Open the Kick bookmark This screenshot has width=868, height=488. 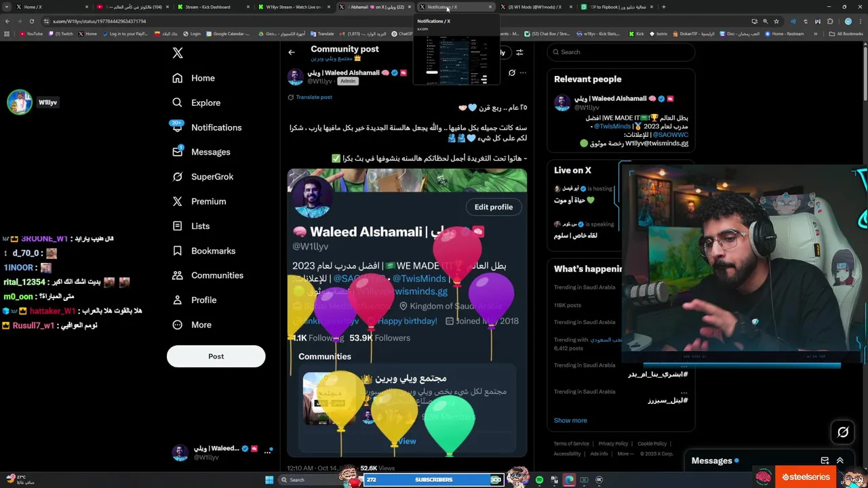pyautogui.click(x=636, y=33)
